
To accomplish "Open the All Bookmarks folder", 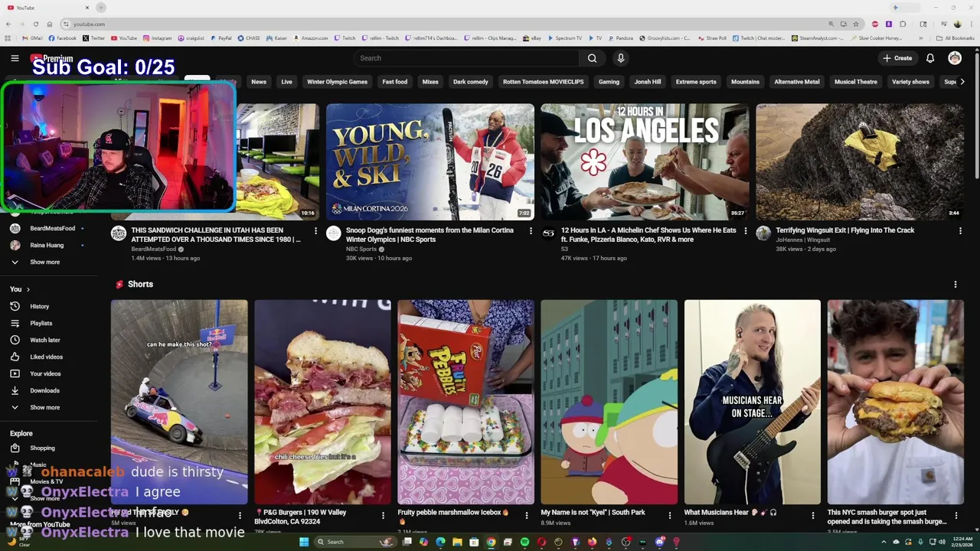I will [955, 38].
